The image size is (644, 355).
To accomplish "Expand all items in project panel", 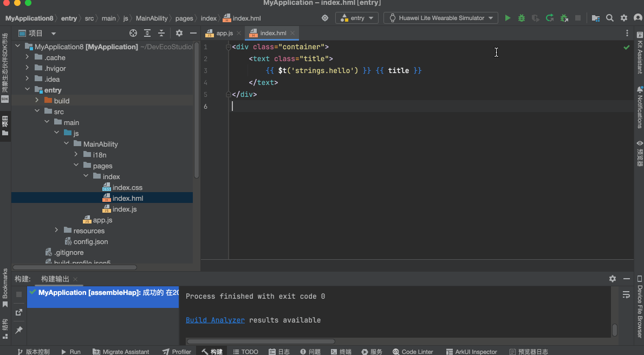I will pyautogui.click(x=147, y=33).
